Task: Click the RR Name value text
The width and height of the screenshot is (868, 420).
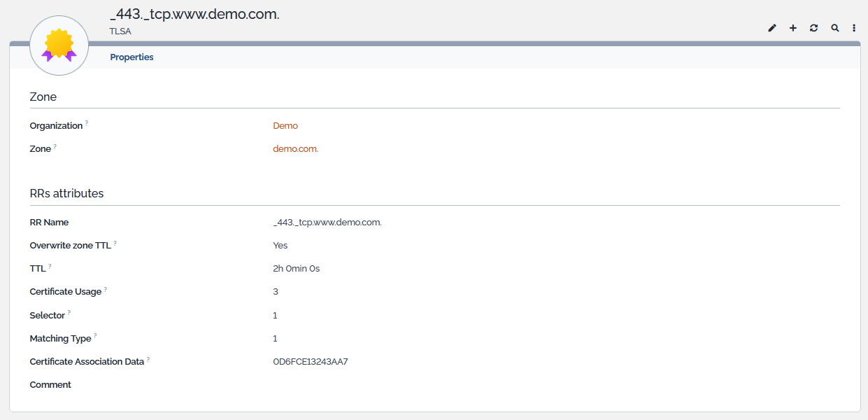Action: 327,223
